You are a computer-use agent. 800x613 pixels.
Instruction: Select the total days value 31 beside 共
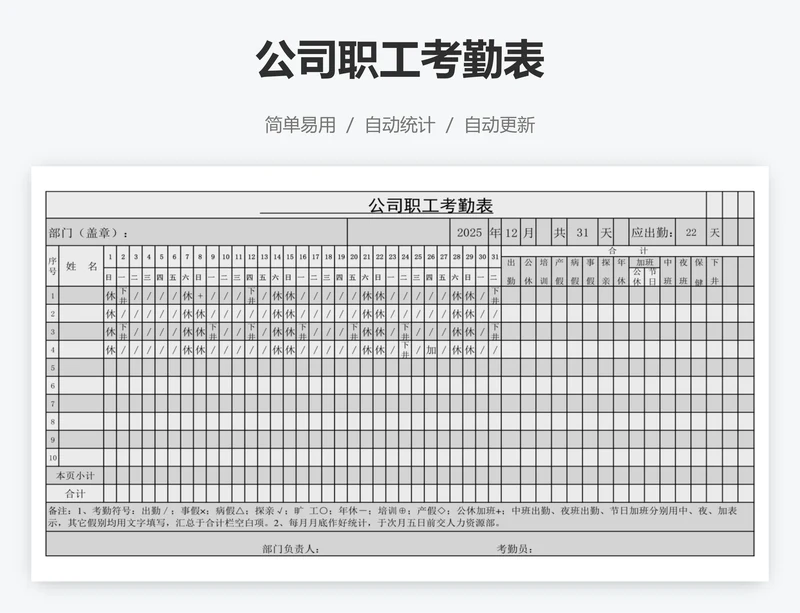583,233
